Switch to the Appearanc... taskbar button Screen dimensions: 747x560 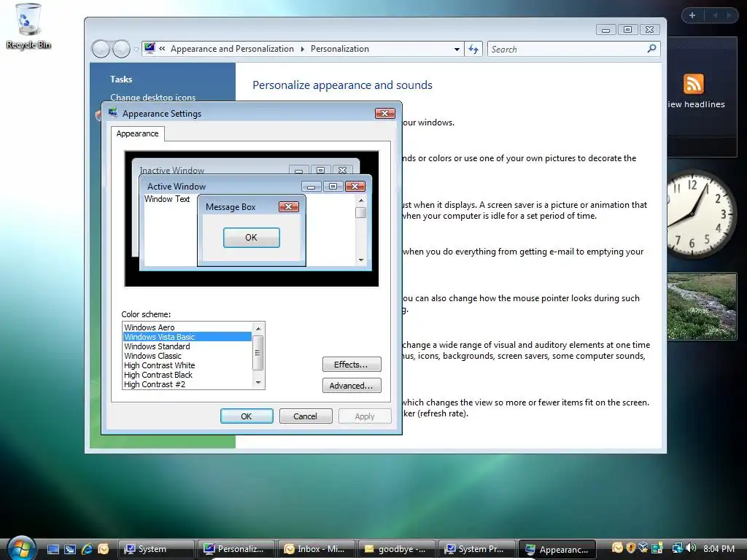click(x=557, y=549)
